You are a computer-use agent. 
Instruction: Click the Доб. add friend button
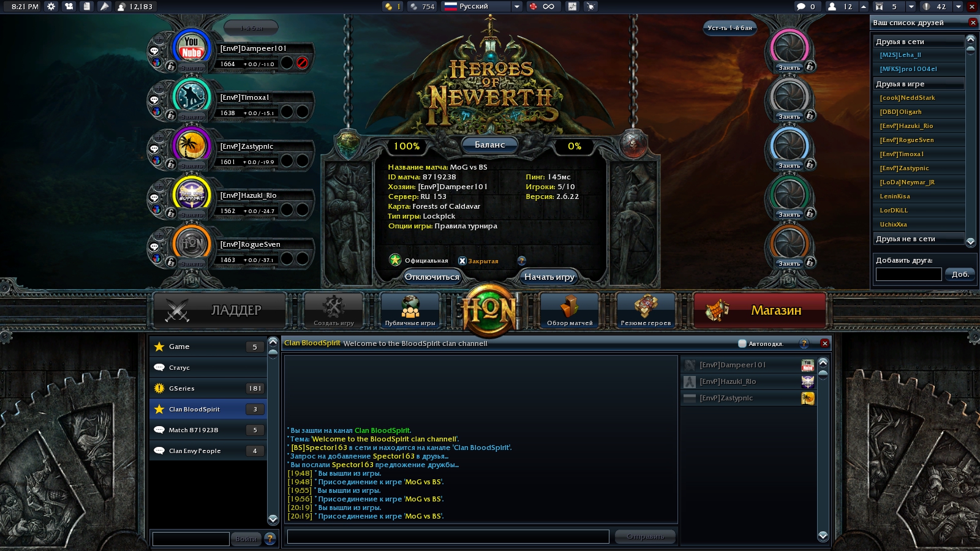pyautogui.click(x=960, y=274)
